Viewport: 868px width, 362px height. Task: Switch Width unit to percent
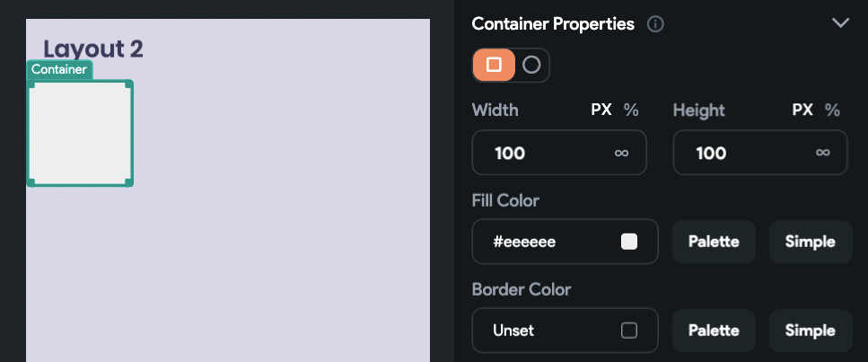point(631,110)
